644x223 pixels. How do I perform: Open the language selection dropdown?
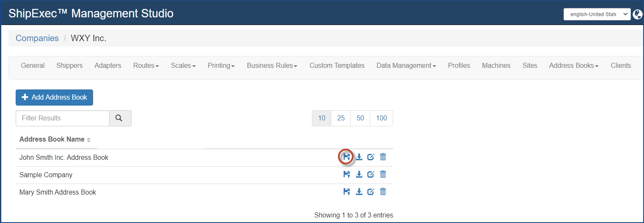597,14
